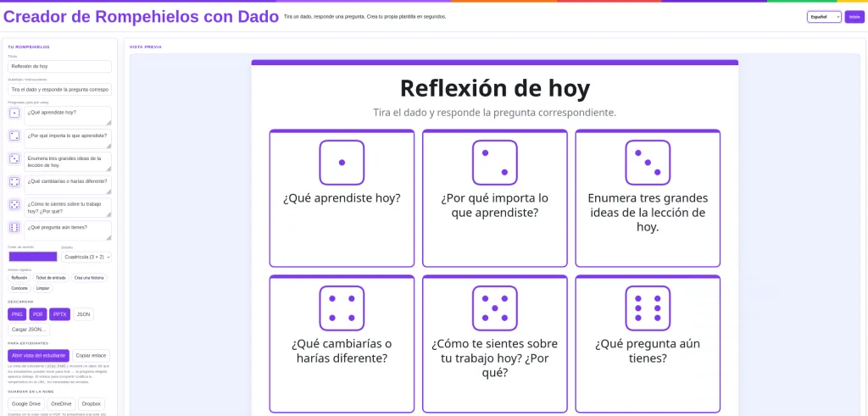Click the preview die showing one dot
Viewport: 868px width, 416px height.
pos(342,163)
